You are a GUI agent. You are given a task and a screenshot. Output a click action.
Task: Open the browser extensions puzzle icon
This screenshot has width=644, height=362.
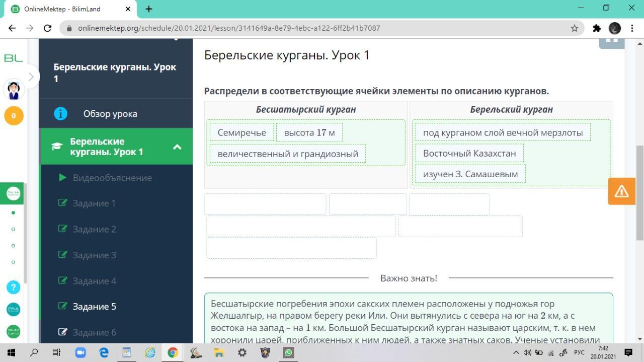[x=597, y=28]
